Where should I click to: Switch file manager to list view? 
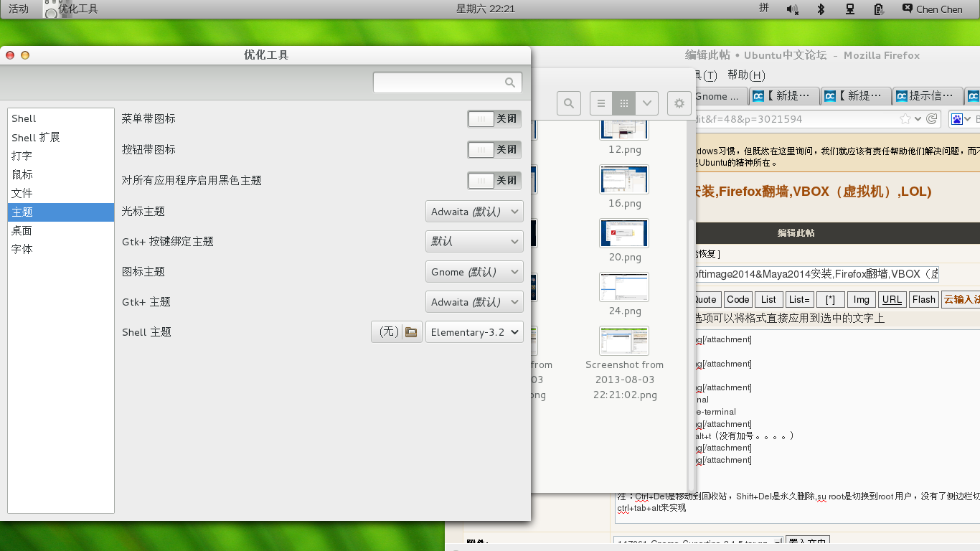[x=601, y=103]
